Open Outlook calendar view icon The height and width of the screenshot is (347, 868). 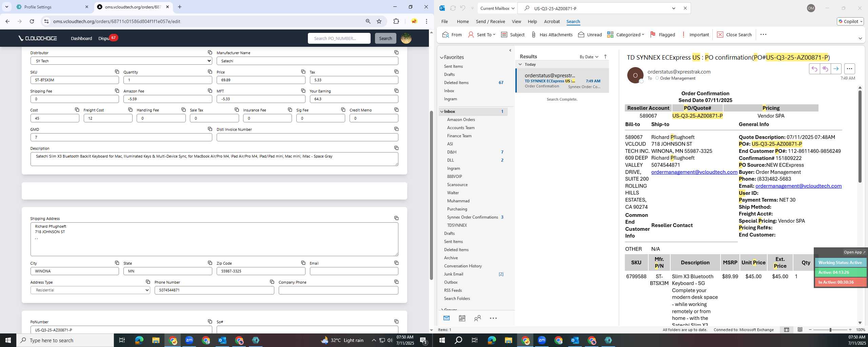(x=462, y=318)
